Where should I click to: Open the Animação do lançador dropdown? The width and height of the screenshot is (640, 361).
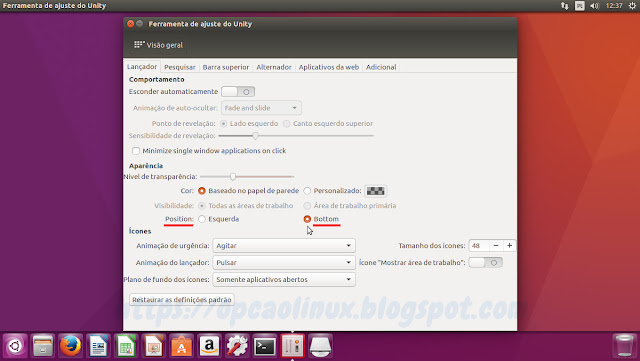tap(284, 263)
